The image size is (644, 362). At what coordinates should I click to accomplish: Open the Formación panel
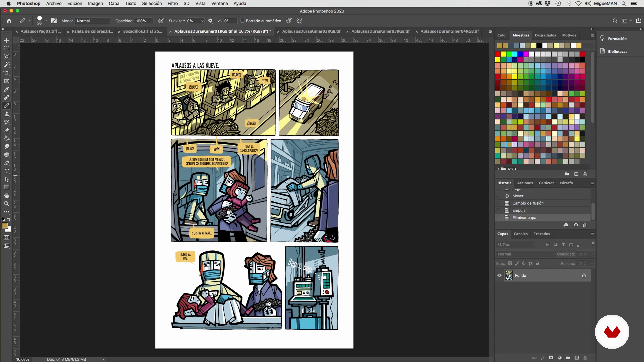(617, 39)
